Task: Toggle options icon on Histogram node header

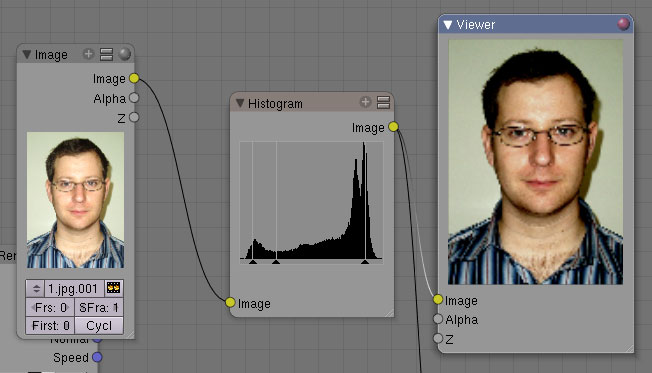Action: coord(383,102)
